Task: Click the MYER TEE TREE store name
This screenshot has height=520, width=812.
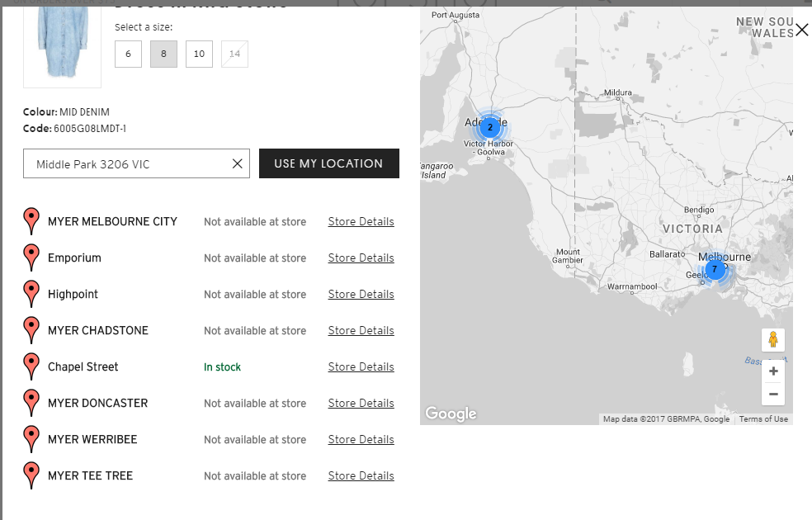Action: [91, 475]
